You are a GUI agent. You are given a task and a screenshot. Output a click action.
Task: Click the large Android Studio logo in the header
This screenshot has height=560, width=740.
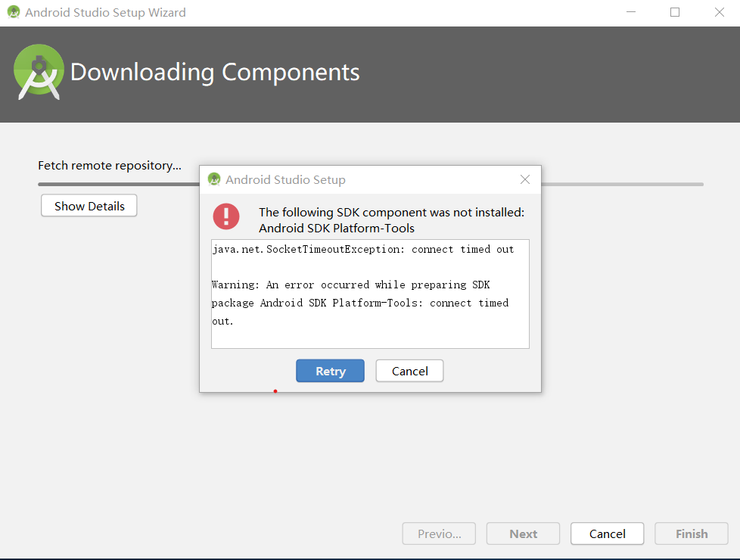[x=39, y=73]
